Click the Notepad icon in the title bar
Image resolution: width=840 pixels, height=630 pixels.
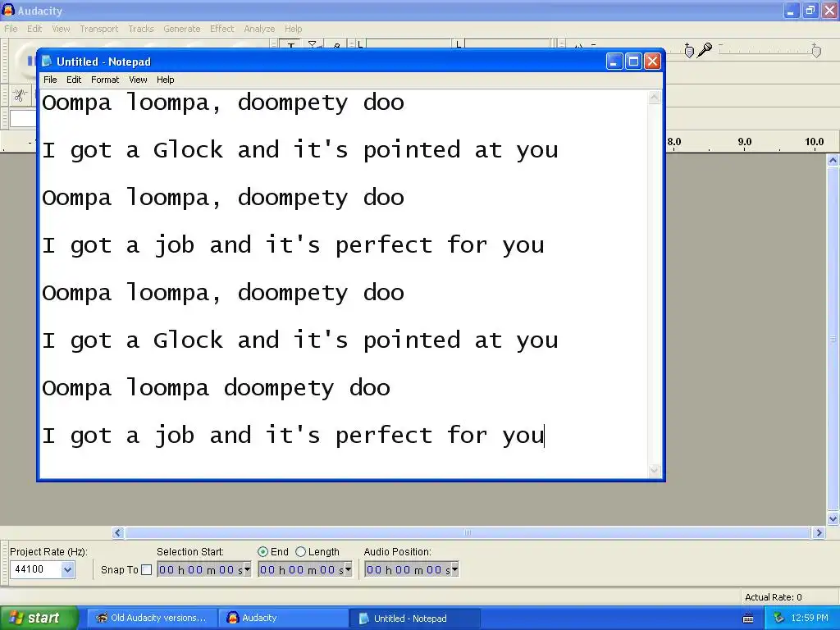(x=47, y=62)
